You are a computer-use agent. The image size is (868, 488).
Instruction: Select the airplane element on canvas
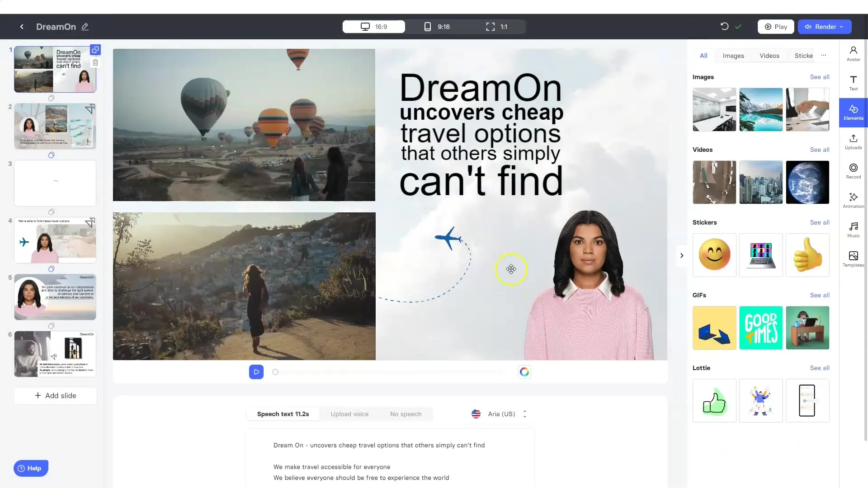point(448,238)
